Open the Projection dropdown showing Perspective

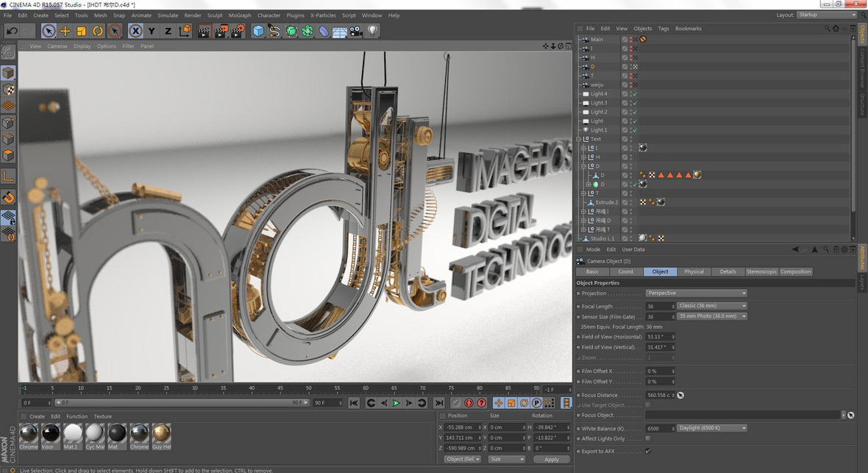[694, 294]
